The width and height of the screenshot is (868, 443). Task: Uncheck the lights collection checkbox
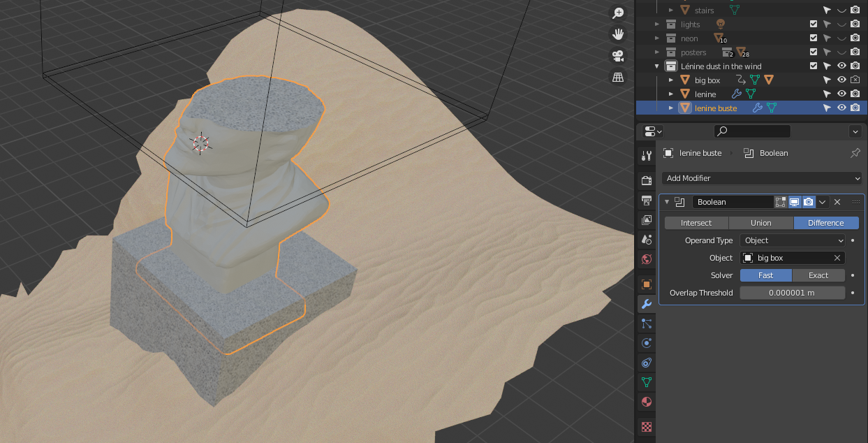point(813,24)
